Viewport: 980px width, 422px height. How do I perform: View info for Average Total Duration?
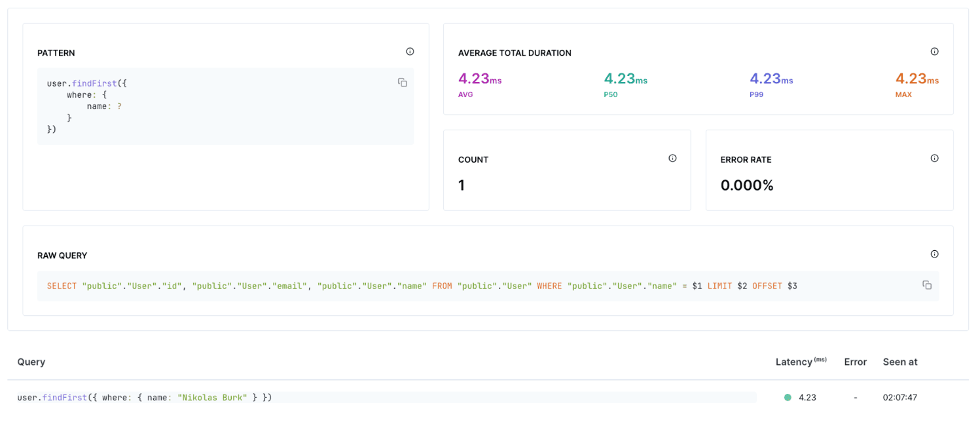click(934, 51)
